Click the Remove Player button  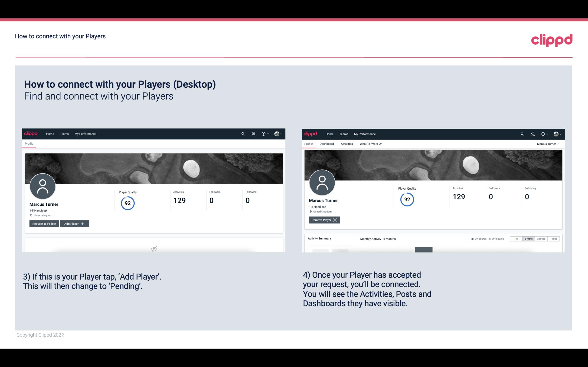(324, 220)
